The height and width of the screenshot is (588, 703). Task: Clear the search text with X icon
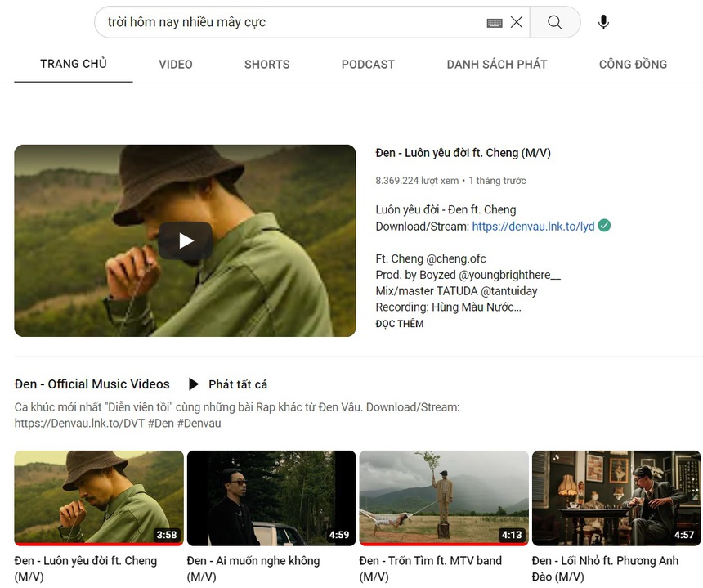(517, 22)
